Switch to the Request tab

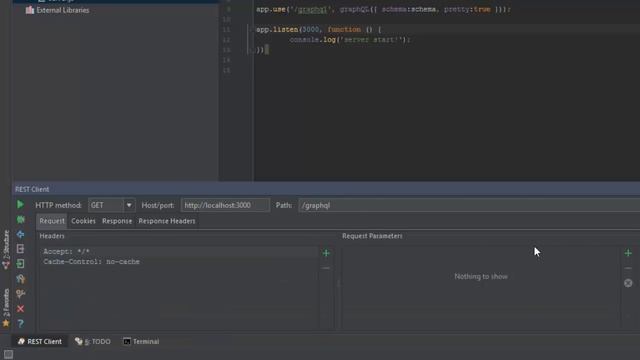52,221
